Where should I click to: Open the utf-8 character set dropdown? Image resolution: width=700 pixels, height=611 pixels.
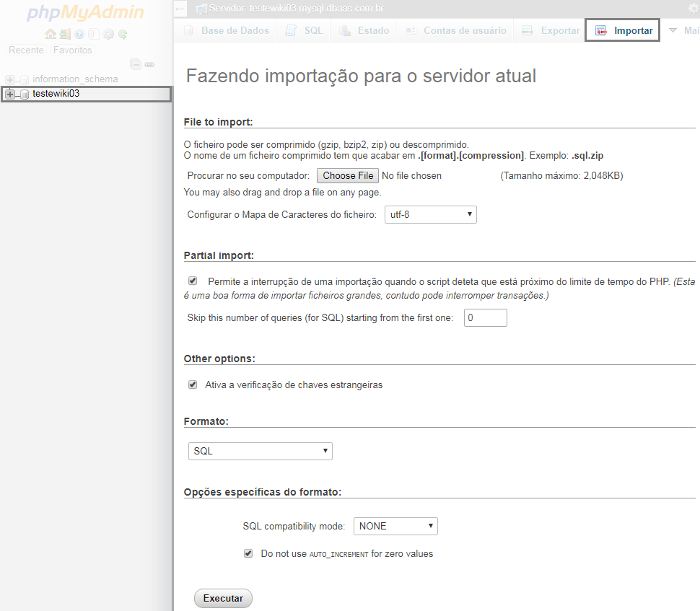[430, 214]
